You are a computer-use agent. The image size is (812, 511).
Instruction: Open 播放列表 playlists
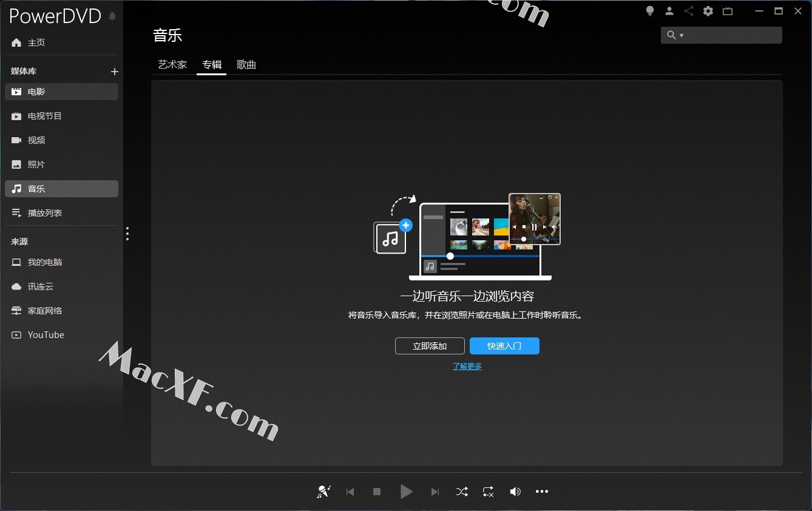61,213
